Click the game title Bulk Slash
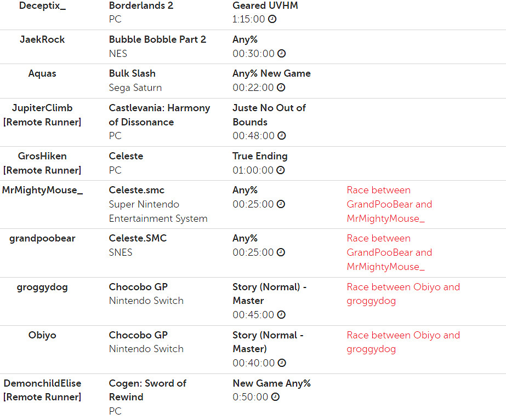Viewport: 506px width, 420px height. [x=132, y=73]
